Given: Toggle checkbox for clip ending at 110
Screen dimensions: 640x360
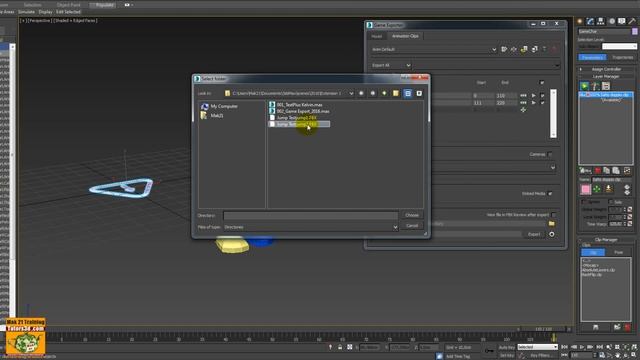Looking at the screenshot, I should (542, 96).
